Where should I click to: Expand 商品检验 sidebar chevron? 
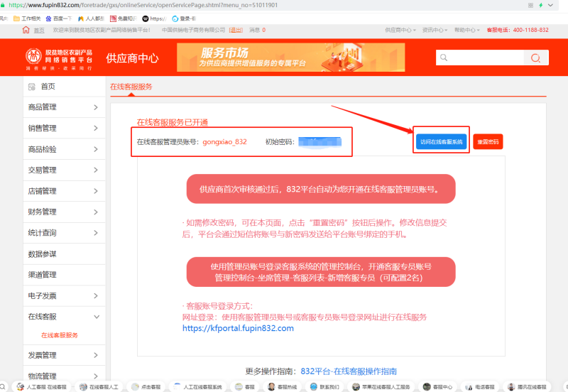[96, 149]
